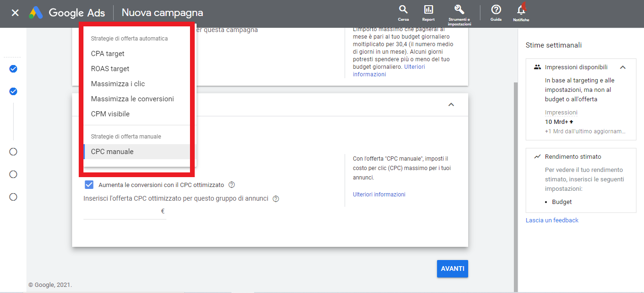Open the Cerca search icon
The height and width of the screenshot is (293, 644).
pos(403,10)
